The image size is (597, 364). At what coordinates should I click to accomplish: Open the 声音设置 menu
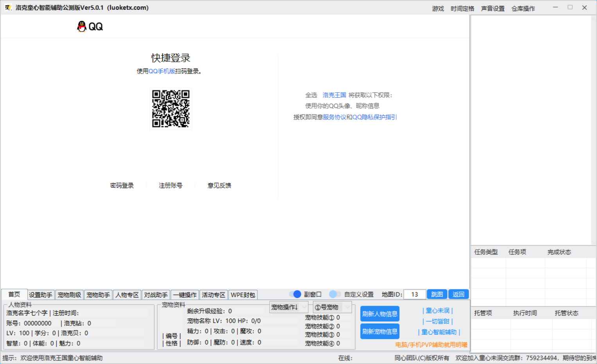493,8
